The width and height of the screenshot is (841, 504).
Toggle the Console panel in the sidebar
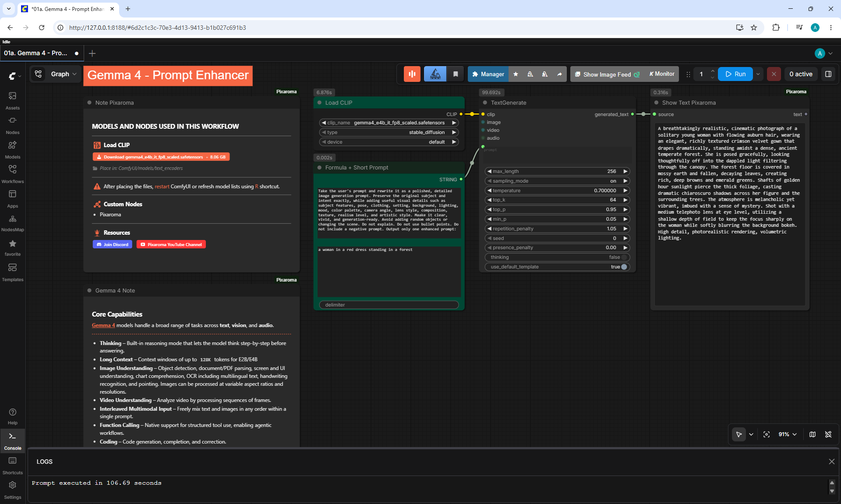point(13,441)
